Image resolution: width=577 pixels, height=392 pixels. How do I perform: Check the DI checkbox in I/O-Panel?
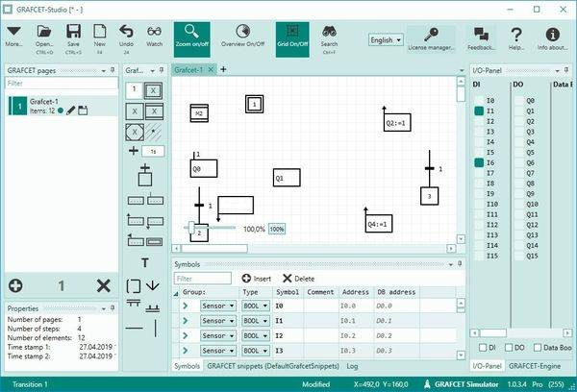[483, 348]
